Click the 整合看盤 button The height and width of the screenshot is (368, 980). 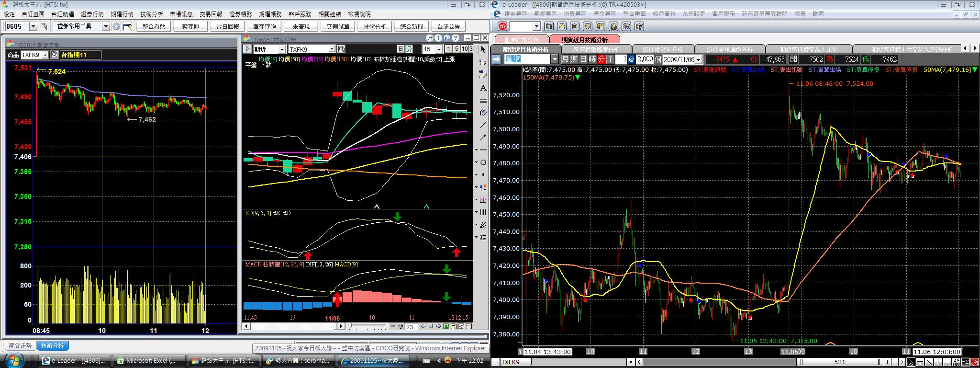tap(154, 26)
